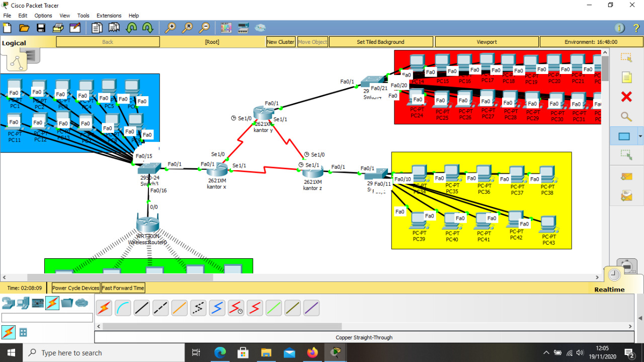Viewport: 644px width, 362px height.
Task: Reset the workspace zoom level
Action: pyautogui.click(x=188, y=28)
